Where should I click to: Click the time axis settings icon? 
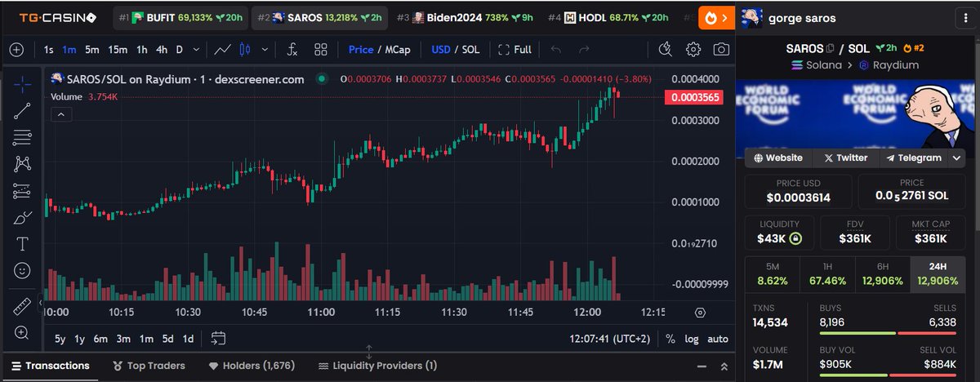coord(700,313)
